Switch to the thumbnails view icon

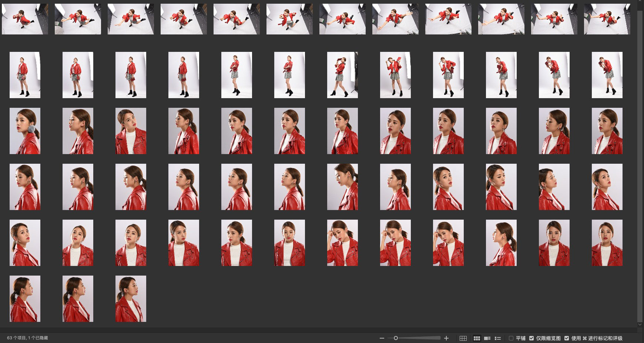[477, 338]
